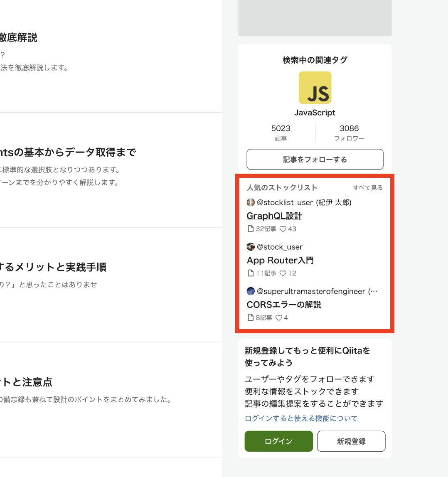Open the App Router入門 stock list
The width and height of the screenshot is (448, 477).
(280, 261)
